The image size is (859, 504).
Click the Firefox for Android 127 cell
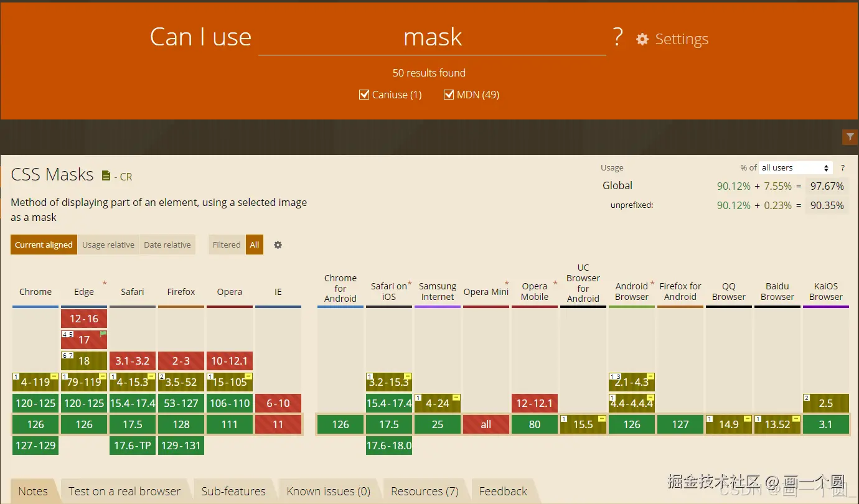(x=680, y=424)
